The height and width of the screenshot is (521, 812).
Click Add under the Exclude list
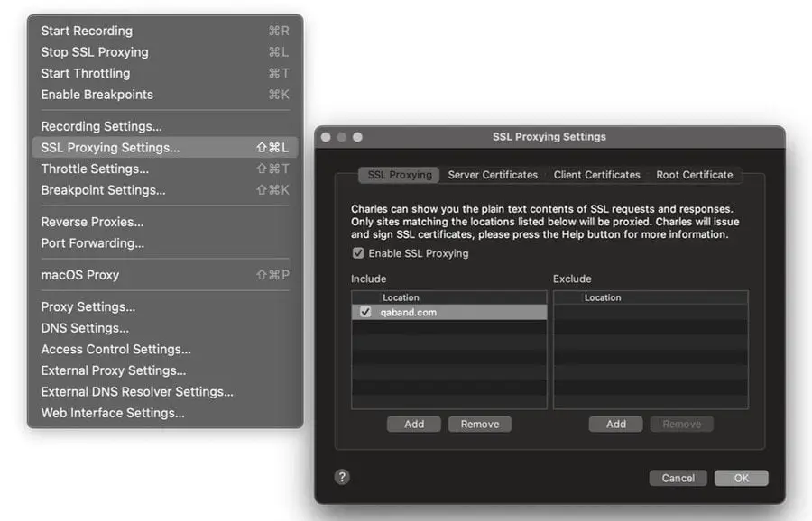tap(616, 424)
